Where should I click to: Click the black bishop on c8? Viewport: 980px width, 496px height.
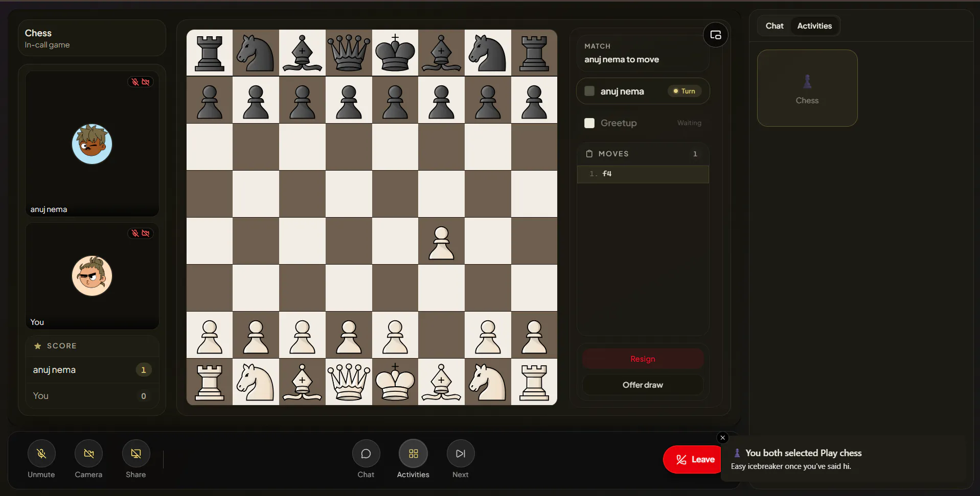pos(302,53)
